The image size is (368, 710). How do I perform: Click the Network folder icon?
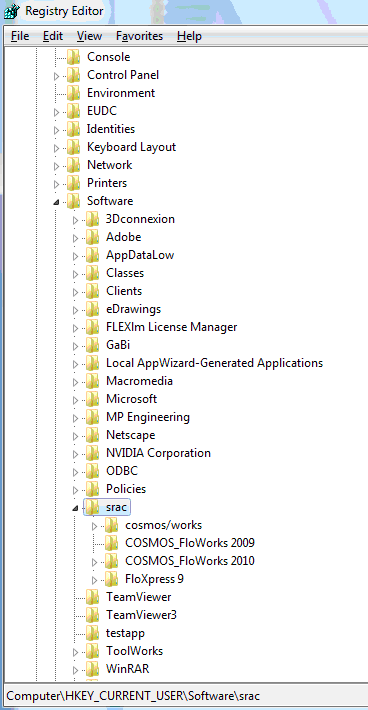tap(73, 165)
